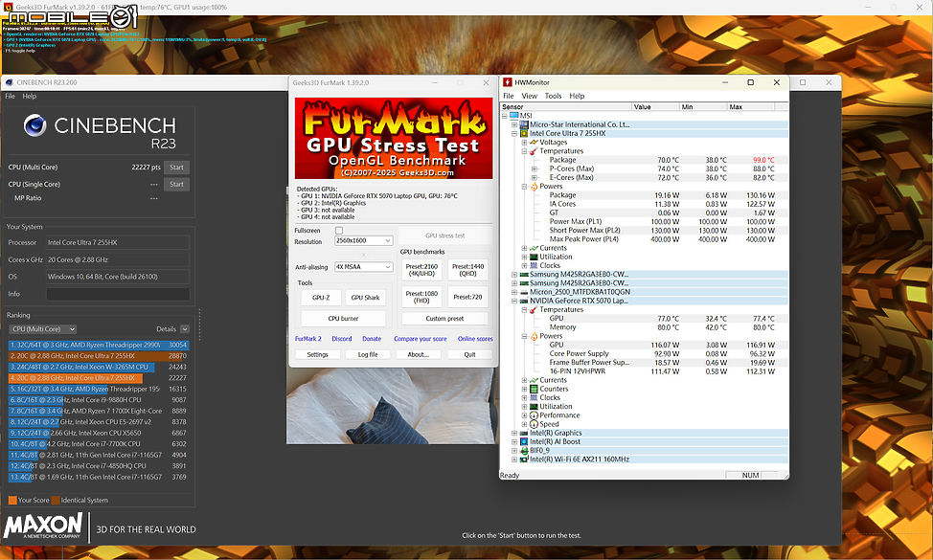The height and width of the screenshot is (560, 933).
Task: Click the Powers flame icon under Intel Core Ultra
Action: tap(534, 187)
